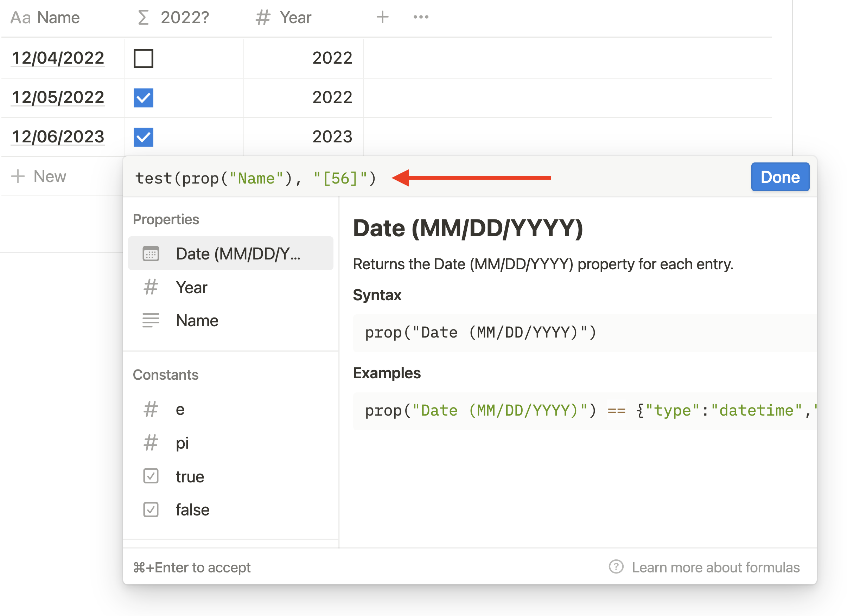Viewport: 847px width, 616px height.
Task: Select the Year property in list
Action: [x=191, y=288]
